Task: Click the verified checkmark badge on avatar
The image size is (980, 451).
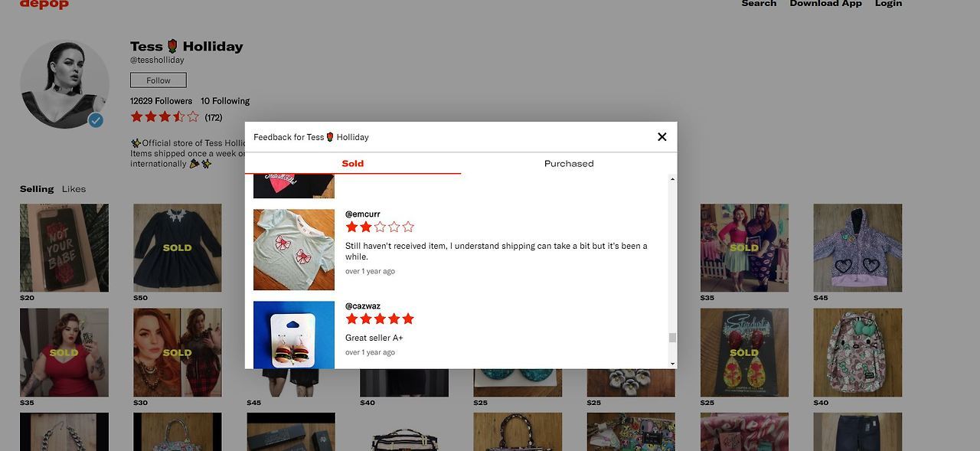Action: click(x=96, y=120)
